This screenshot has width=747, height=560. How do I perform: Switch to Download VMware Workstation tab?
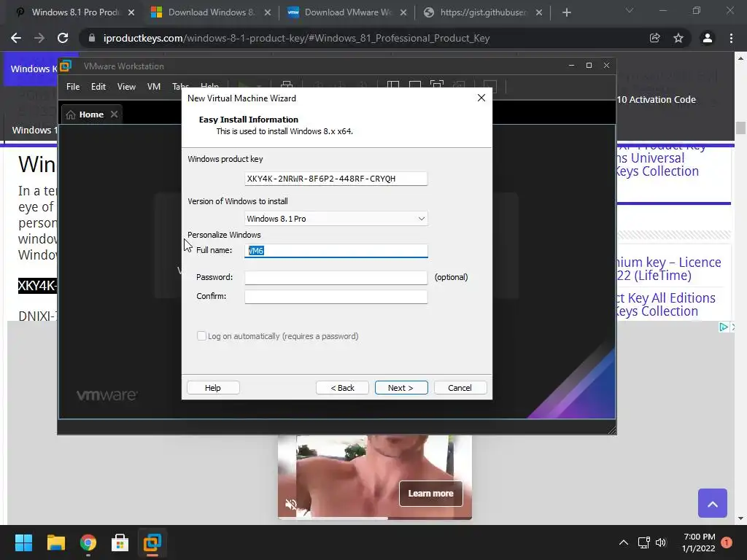coord(347,12)
